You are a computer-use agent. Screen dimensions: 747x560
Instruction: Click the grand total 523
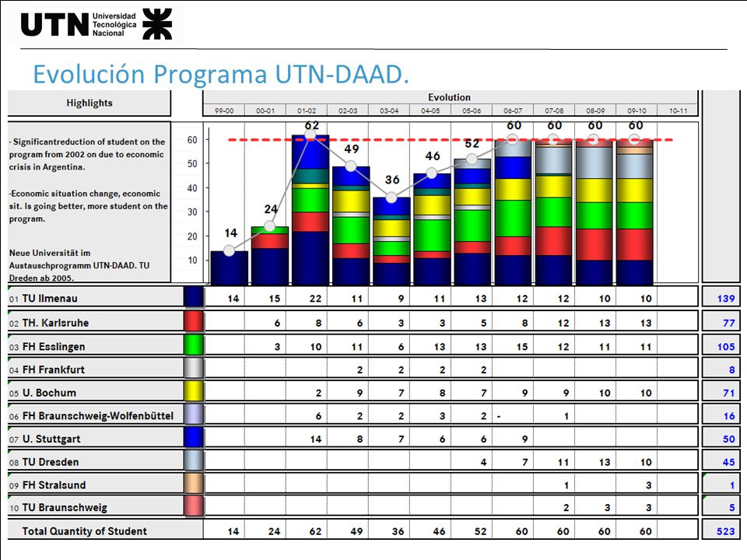click(x=726, y=531)
